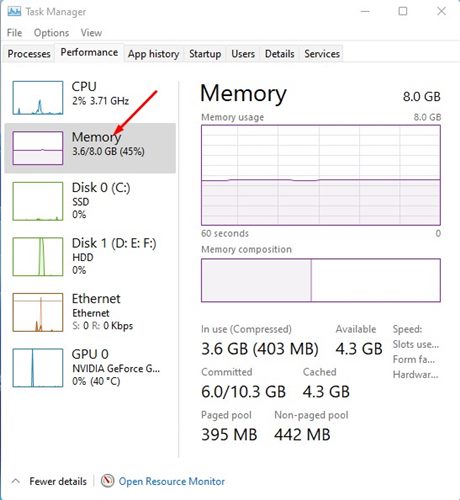Switch to the Users tab

click(x=243, y=54)
